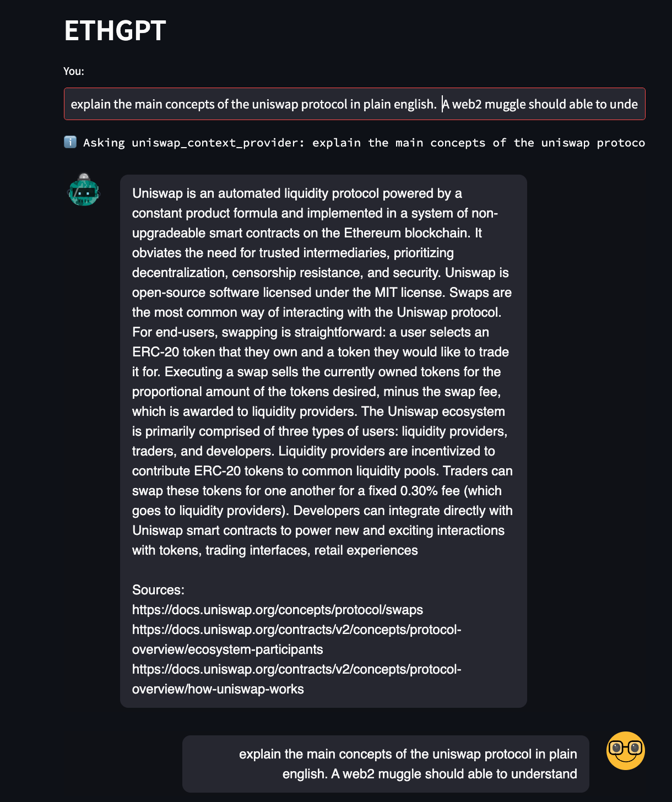Click the smile on the user emoji avatar
This screenshot has width=672, height=802.
click(625, 760)
